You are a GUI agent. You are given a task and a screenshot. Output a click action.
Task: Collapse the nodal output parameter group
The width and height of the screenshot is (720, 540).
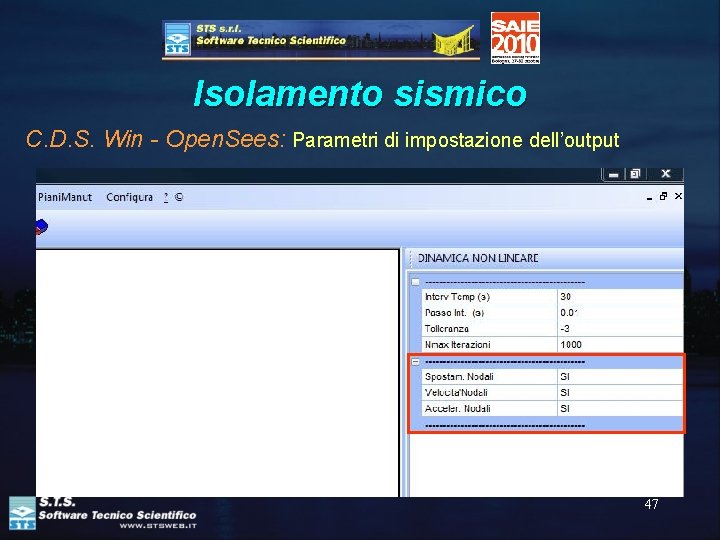(416, 362)
